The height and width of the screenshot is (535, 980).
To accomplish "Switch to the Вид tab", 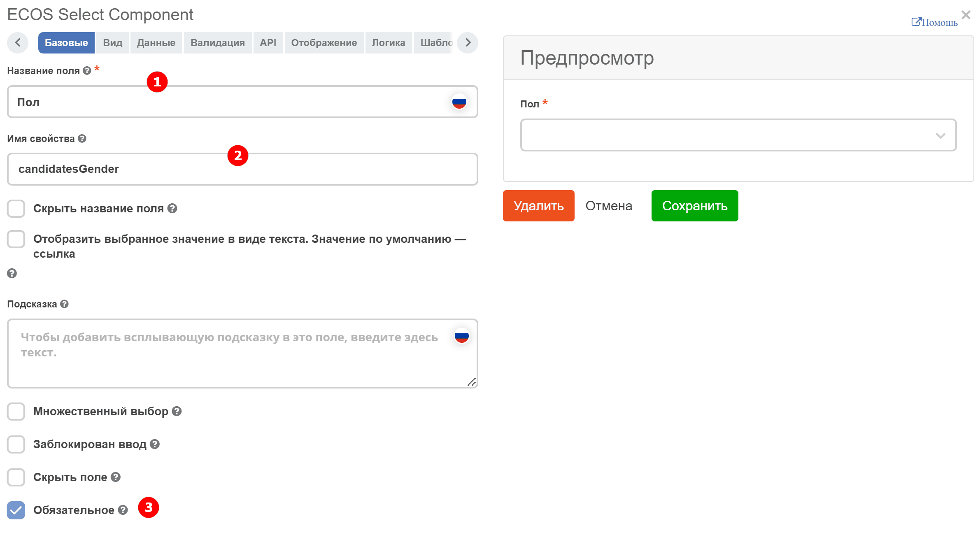I will pyautogui.click(x=112, y=43).
